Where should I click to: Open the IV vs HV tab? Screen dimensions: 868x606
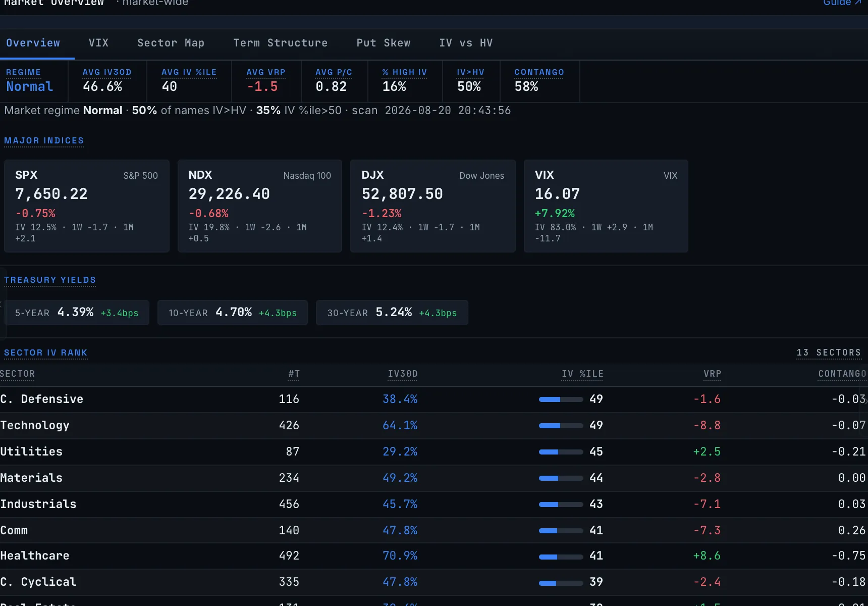click(x=465, y=43)
